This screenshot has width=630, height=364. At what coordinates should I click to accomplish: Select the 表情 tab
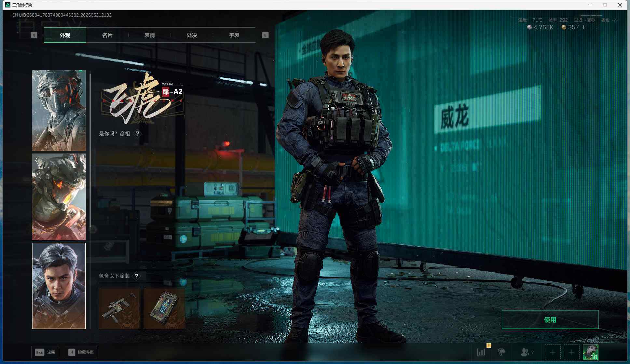click(150, 35)
